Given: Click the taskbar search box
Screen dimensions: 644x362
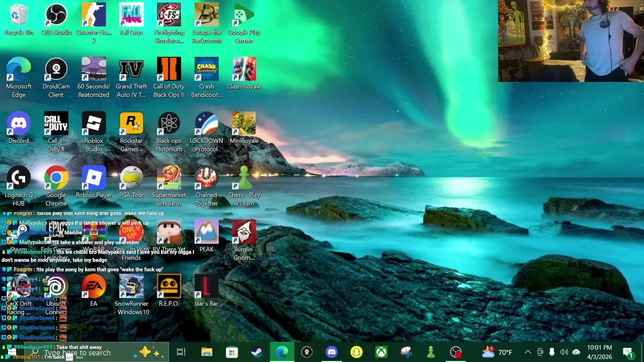Looking at the screenshot, I should [96, 352].
